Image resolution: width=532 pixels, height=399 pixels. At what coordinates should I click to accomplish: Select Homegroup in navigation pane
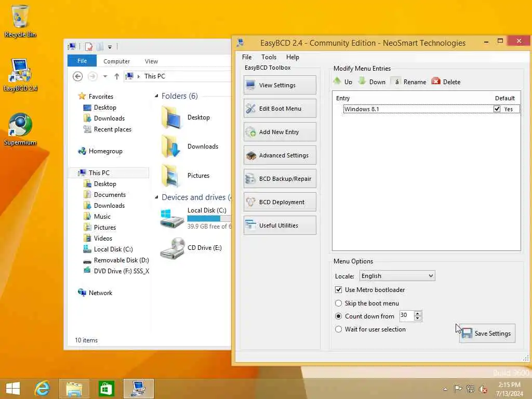(100, 151)
